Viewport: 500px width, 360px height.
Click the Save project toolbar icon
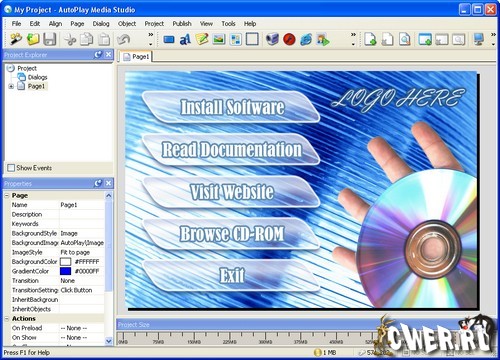[49, 39]
